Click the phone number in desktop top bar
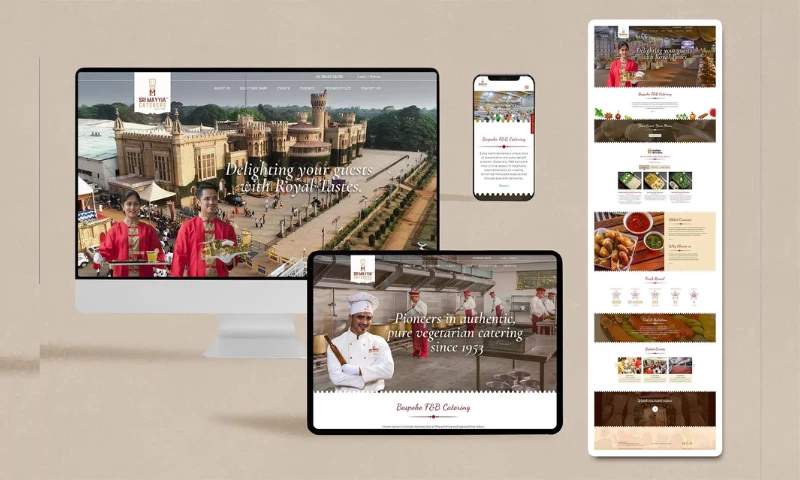This screenshot has height=480, width=800. pos(329,77)
